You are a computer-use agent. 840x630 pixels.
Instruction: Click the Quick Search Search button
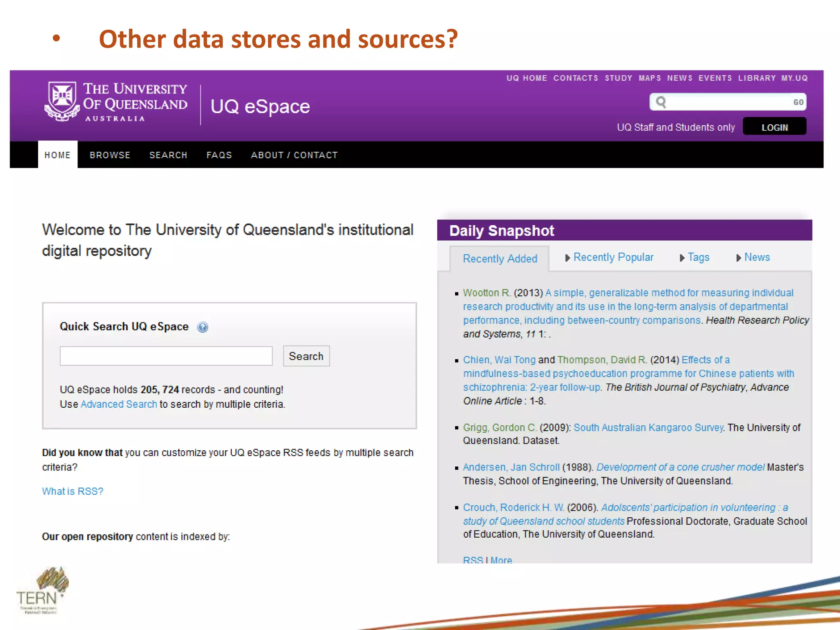click(306, 356)
